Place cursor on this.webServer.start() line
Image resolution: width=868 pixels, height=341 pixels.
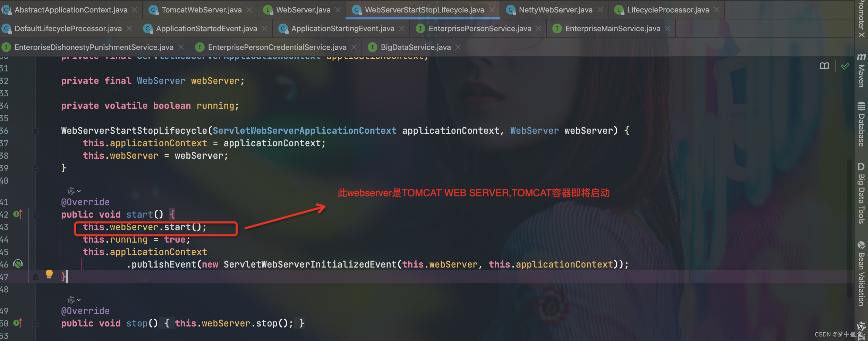pos(145,227)
